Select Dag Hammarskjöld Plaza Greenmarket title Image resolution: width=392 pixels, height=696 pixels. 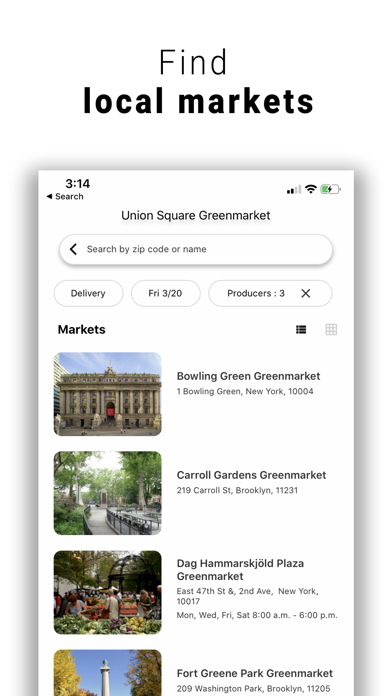point(240,569)
